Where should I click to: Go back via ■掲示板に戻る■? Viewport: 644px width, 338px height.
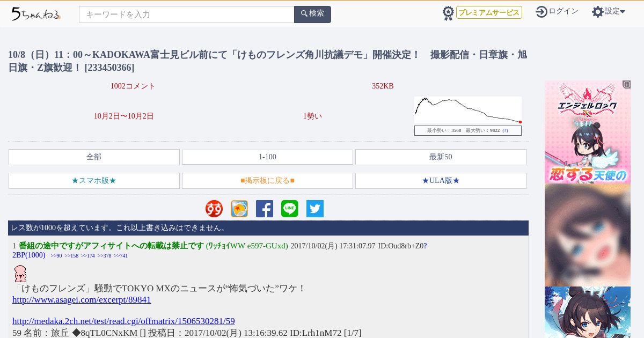click(267, 181)
